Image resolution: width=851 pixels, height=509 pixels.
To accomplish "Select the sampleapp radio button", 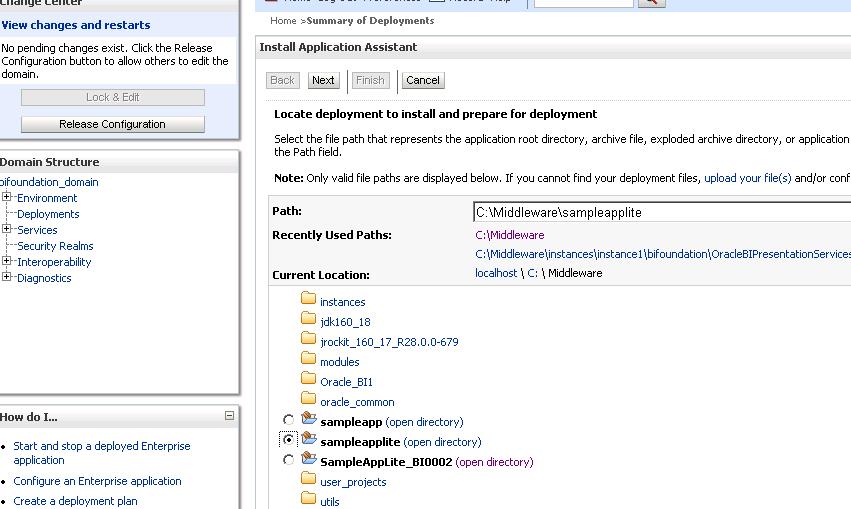I will [x=288, y=419].
